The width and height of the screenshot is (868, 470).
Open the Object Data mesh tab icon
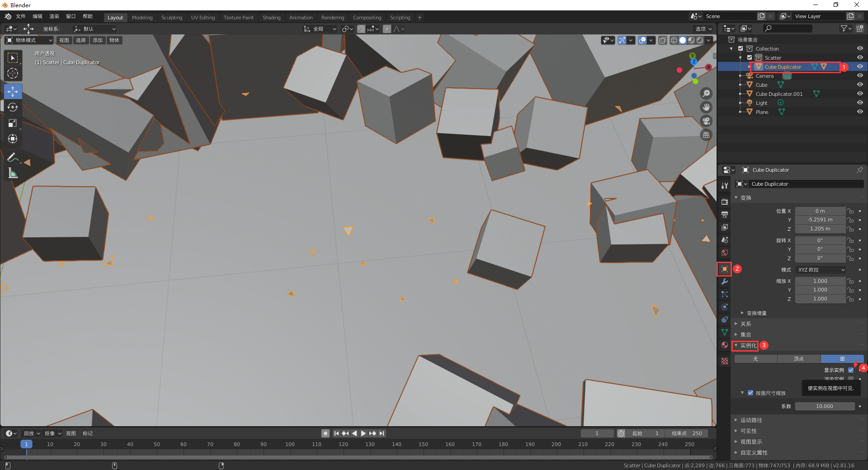coord(725,332)
